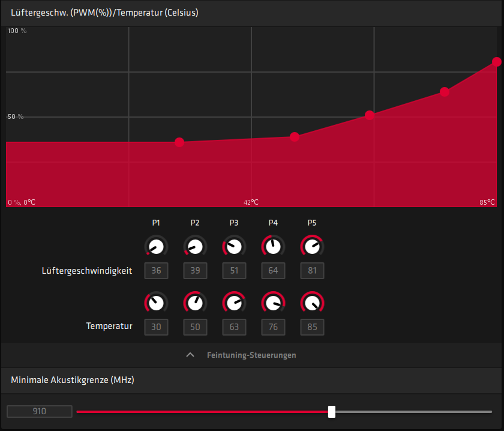Select the P1 Lüftergeschwindigkeit dial
The height and width of the screenshot is (431, 504).
click(x=156, y=246)
